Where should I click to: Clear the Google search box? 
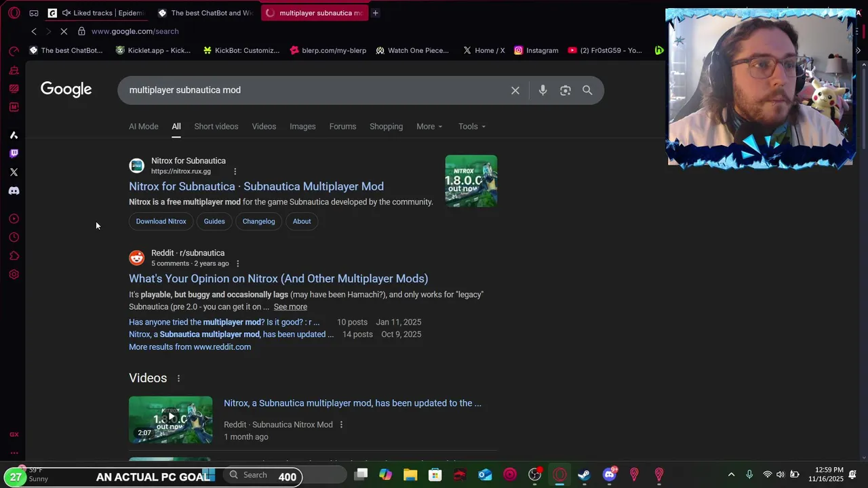point(515,90)
